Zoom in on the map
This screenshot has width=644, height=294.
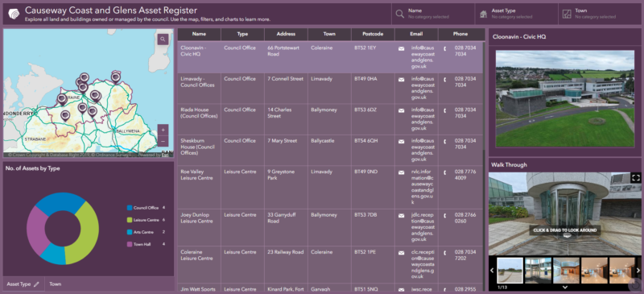click(x=163, y=130)
